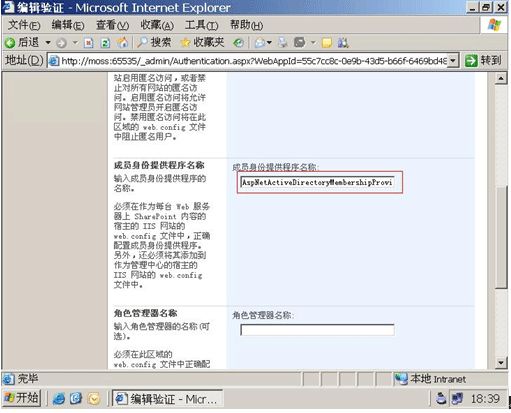The width and height of the screenshot is (511, 413).
Task: Open the 文件(F) menu
Action: click(x=24, y=25)
